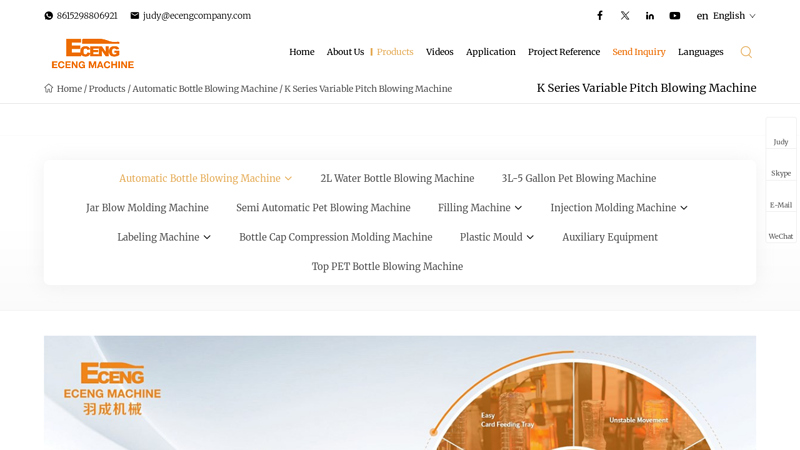
Task: Open the Facebook page icon
Action: click(600, 15)
